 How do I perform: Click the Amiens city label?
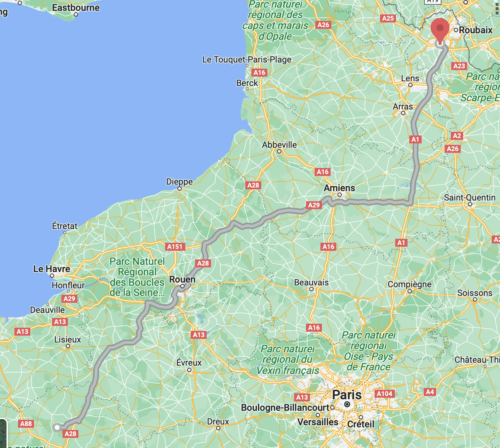click(x=339, y=188)
